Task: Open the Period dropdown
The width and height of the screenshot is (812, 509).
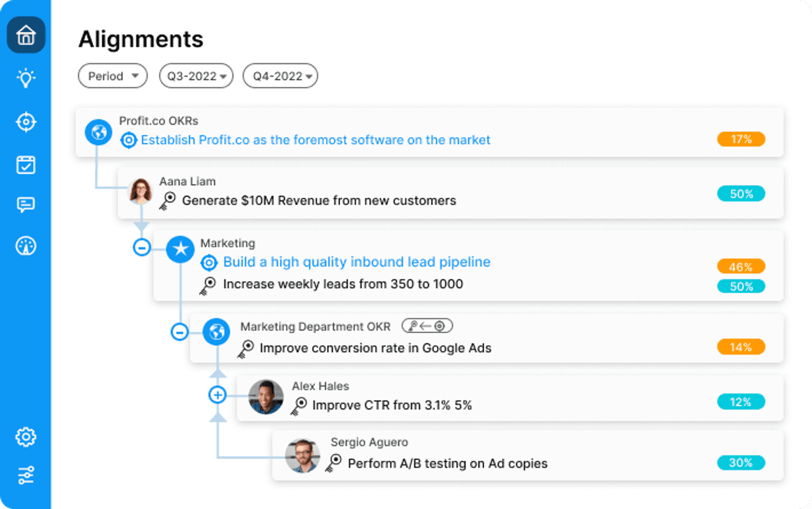Action: click(113, 76)
